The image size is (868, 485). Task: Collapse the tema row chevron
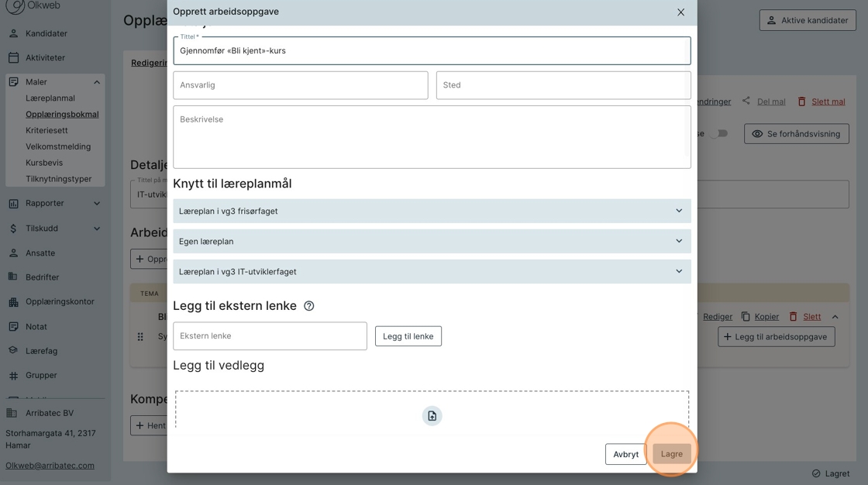(835, 317)
